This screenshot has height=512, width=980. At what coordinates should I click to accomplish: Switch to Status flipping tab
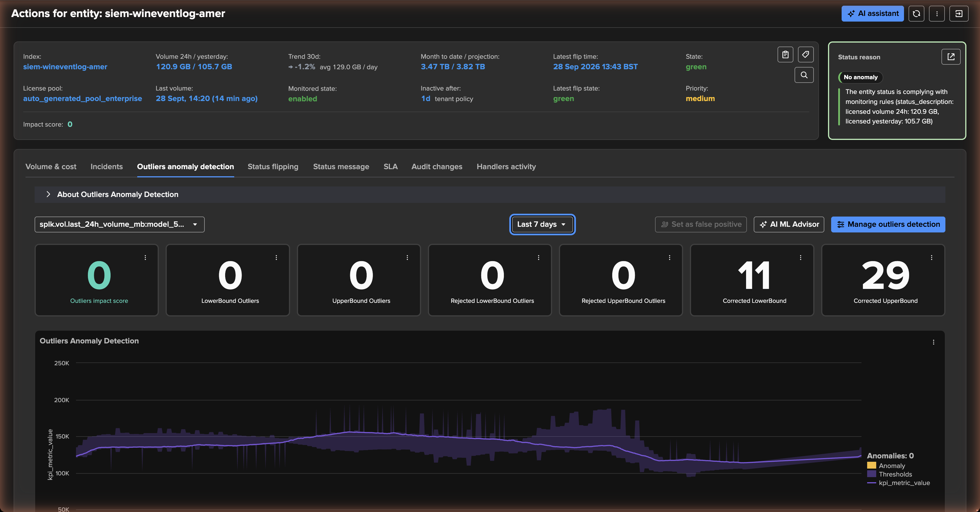[273, 167]
